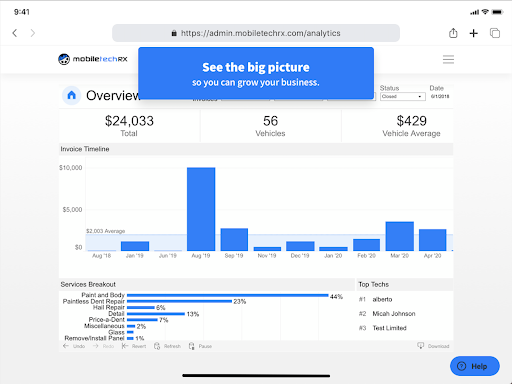The image size is (512, 384).
Task: Click the MobileTechRX logo
Action: pyautogui.click(x=93, y=59)
